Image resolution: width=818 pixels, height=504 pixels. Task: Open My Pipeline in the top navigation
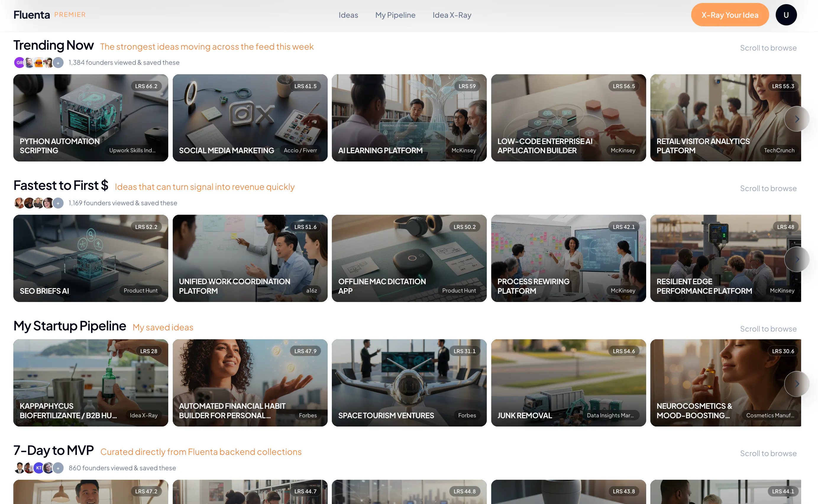(x=395, y=15)
